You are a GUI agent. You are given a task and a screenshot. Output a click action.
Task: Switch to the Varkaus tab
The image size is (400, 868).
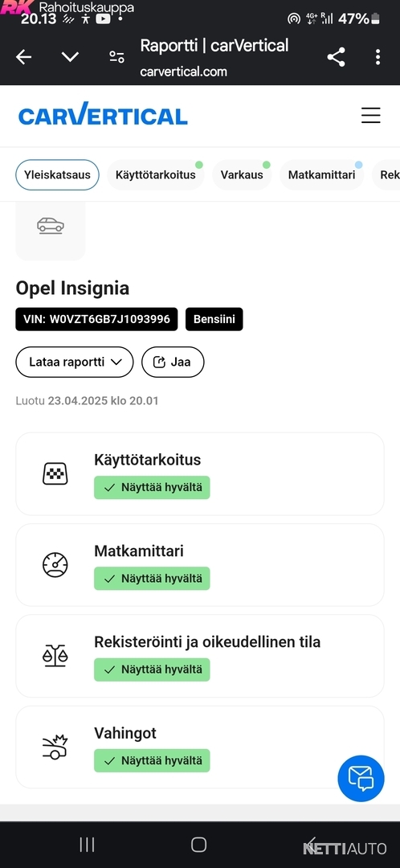point(242,175)
